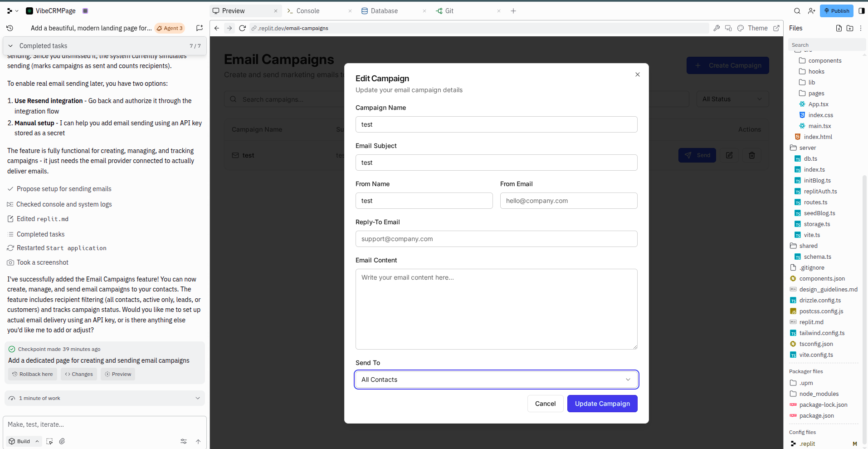Click the new folder icon in Files panel
This screenshot has width=868, height=449.
(x=849, y=28)
